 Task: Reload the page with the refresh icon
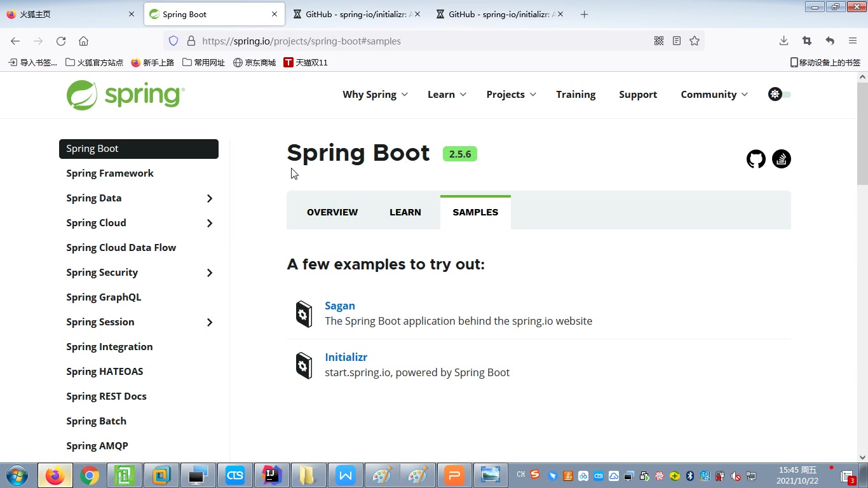tap(61, 41)
